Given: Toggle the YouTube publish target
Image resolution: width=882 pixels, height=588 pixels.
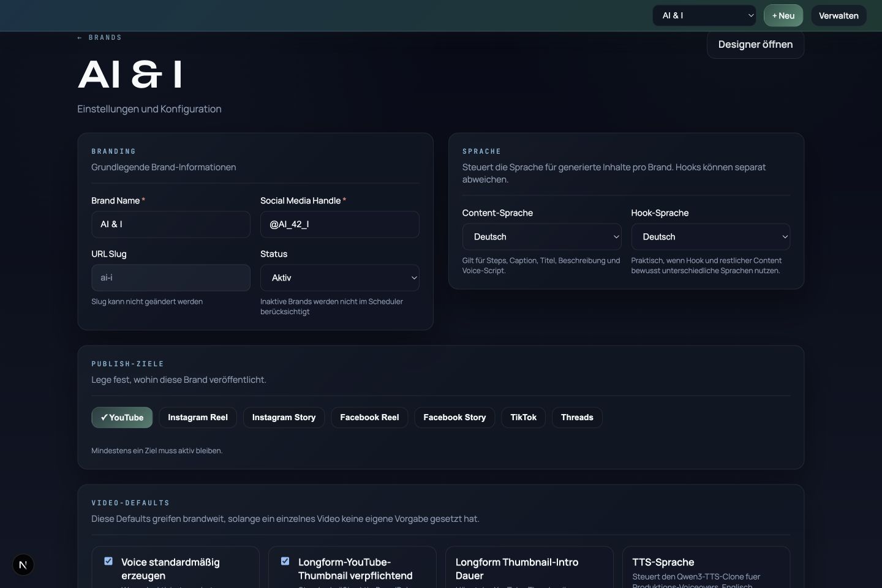Looking at the screenshot, I should [x=122, y=417].
